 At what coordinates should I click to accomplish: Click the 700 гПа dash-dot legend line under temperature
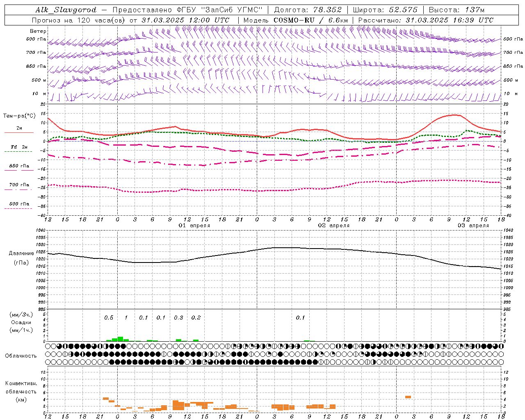(18, 189)
